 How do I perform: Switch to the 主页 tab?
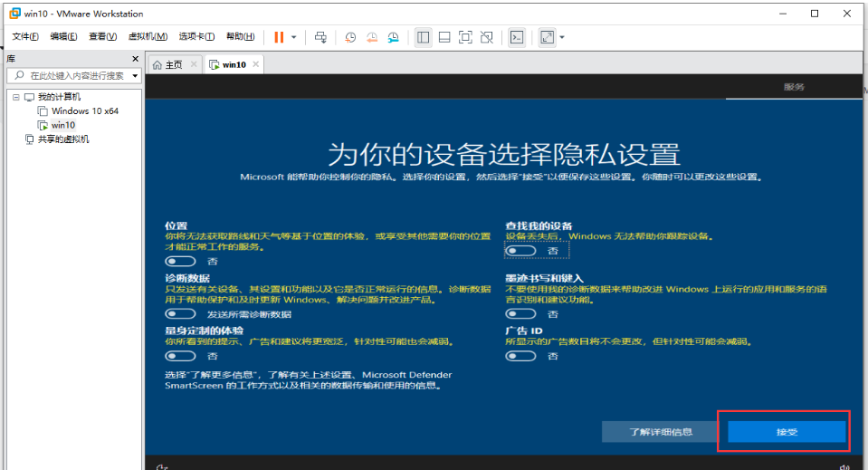click(x=174, y=65)
